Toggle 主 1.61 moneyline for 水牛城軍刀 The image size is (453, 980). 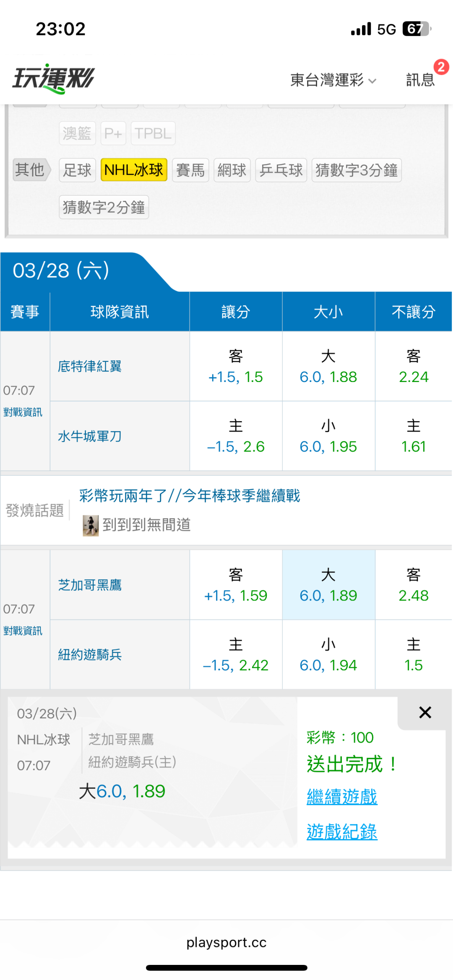413,436
